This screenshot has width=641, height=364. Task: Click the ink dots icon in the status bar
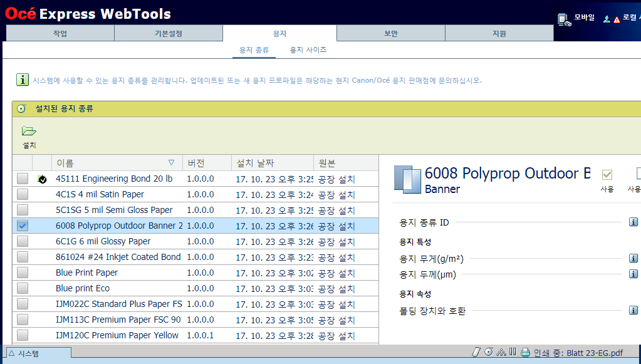tap(501, 352)
